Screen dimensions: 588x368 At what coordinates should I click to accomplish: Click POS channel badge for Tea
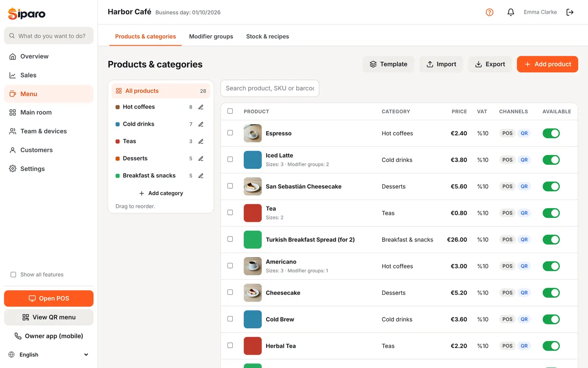point(508,213)
